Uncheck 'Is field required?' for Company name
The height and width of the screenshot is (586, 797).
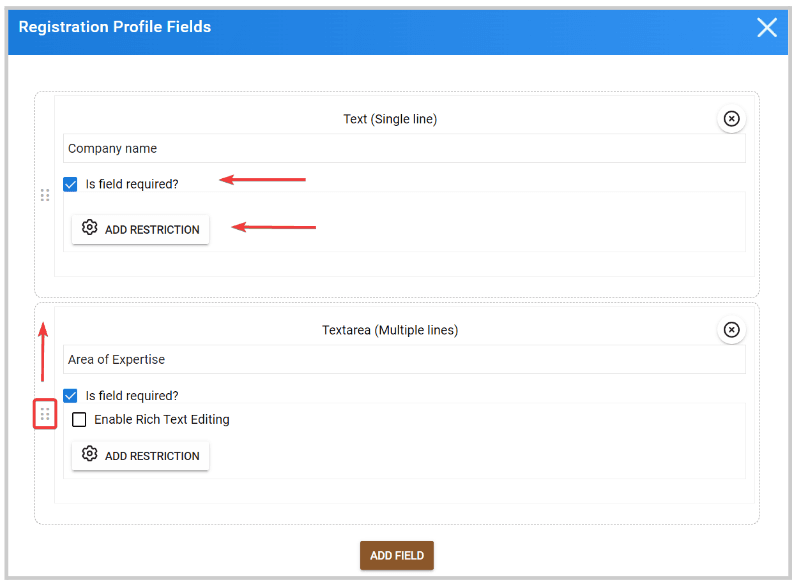(70, 184)
